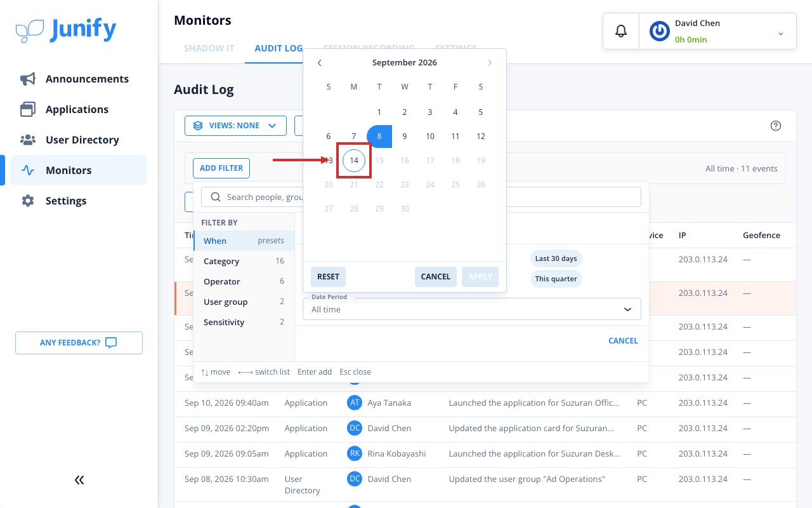Collapse the sidebar with double chevron
This screenshot has width=812, height=508.
(x=79, y=480)
